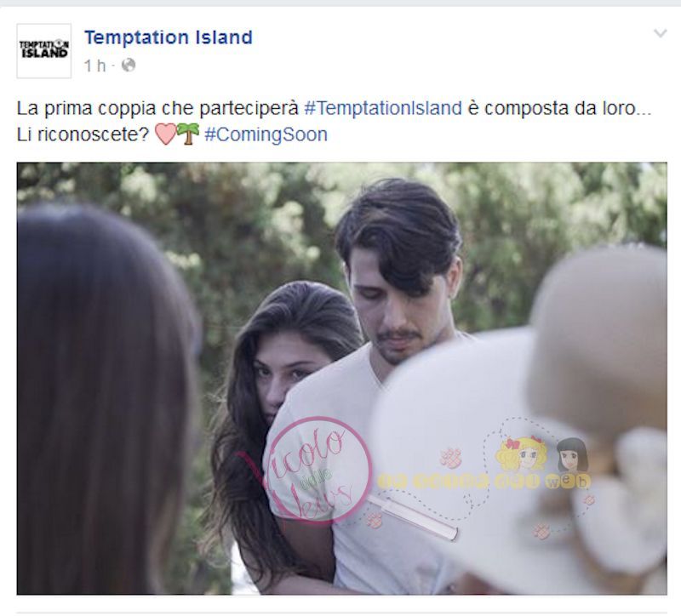Click the pink Vicolo delle News watermark logo
The image size is (681, 616).
[x=319, y=470]
